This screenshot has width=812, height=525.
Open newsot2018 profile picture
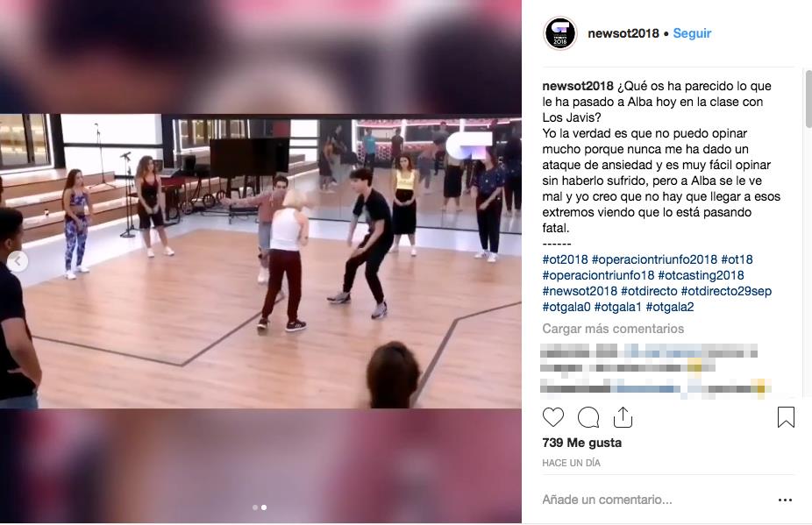(559, 33)
